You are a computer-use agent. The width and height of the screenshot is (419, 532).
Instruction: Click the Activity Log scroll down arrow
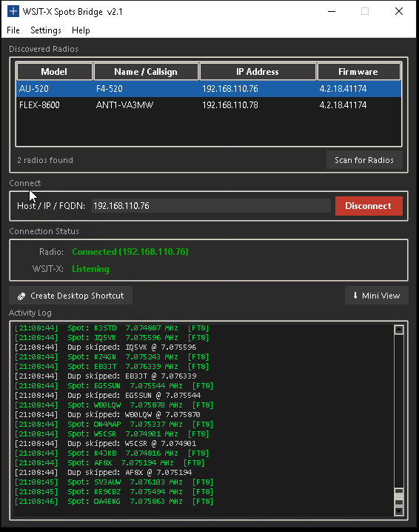point(399,511)
